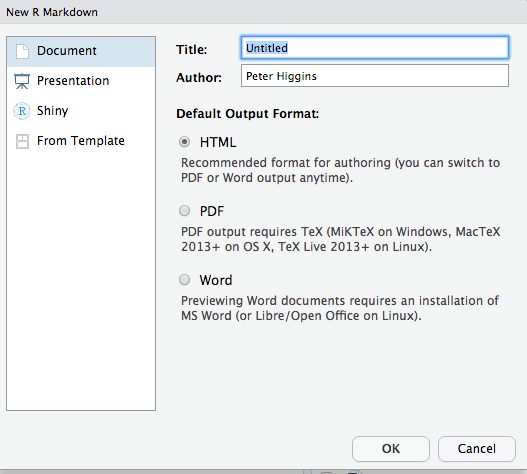Choose From Template in the sidebar
This screenshot has height=474, width=527.
tap(81, 141)
